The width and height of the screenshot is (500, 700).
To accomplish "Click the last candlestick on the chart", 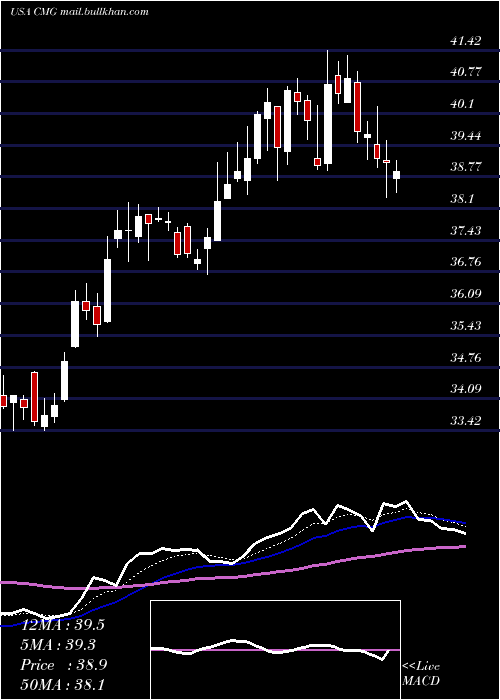I will tap(396, 177).
